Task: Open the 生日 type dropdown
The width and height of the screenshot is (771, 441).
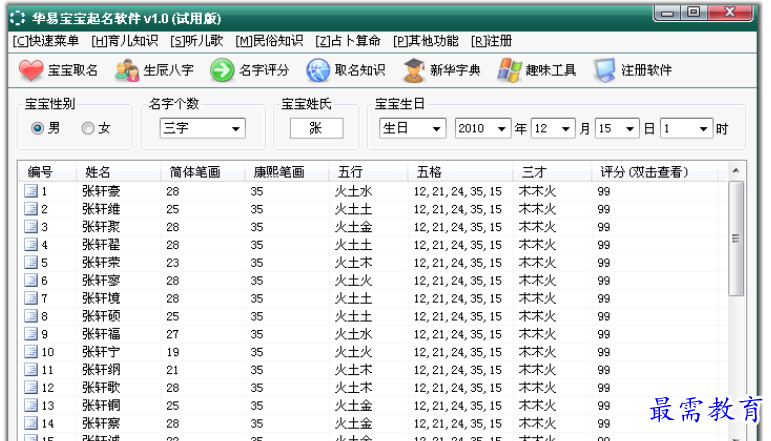Action: coord(437,129)
